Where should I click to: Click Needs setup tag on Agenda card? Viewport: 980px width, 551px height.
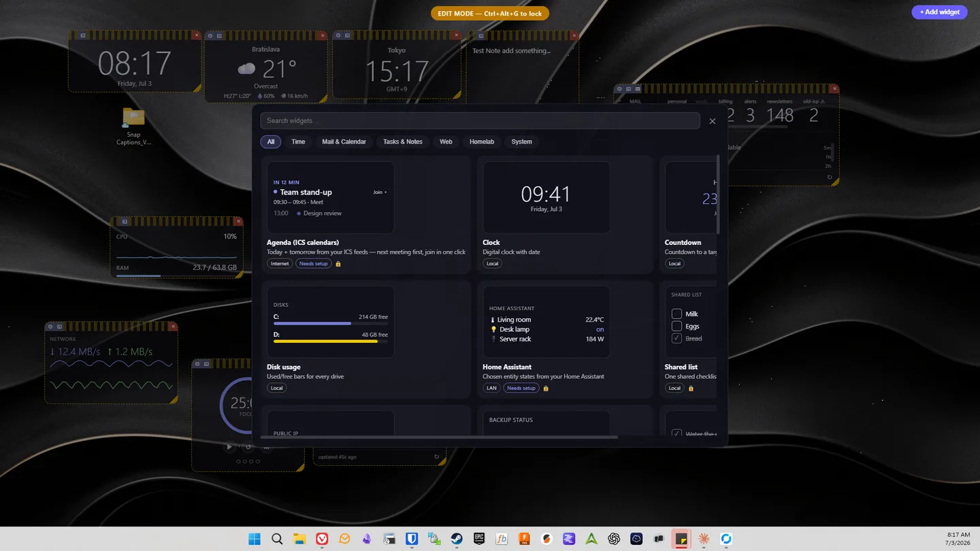coord(313,264)
